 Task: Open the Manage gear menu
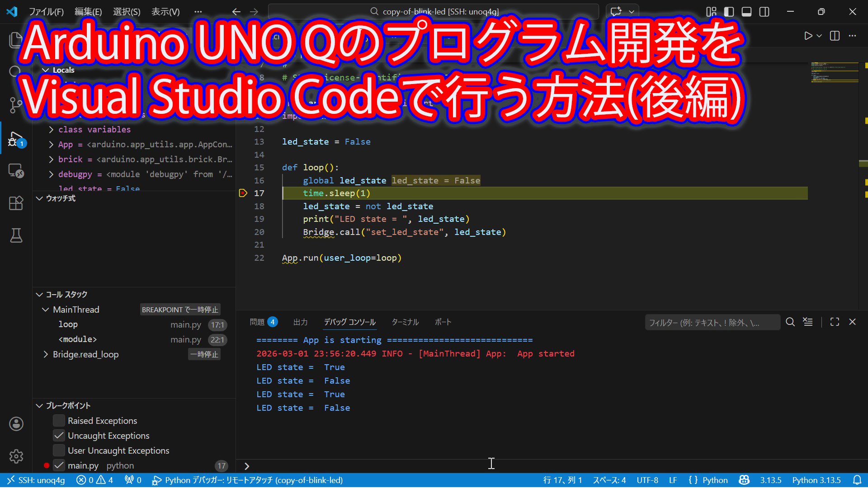click(16, 456)
